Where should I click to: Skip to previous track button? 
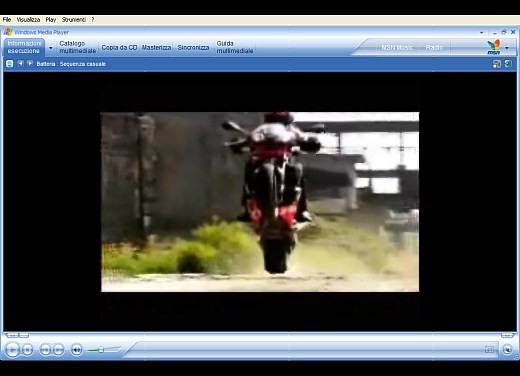(45, 350)
